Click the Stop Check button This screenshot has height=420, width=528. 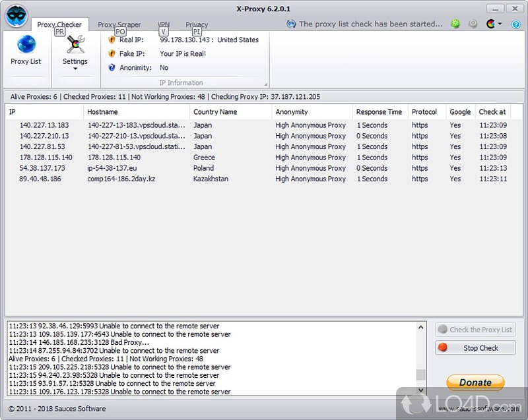tap(475, 348)
